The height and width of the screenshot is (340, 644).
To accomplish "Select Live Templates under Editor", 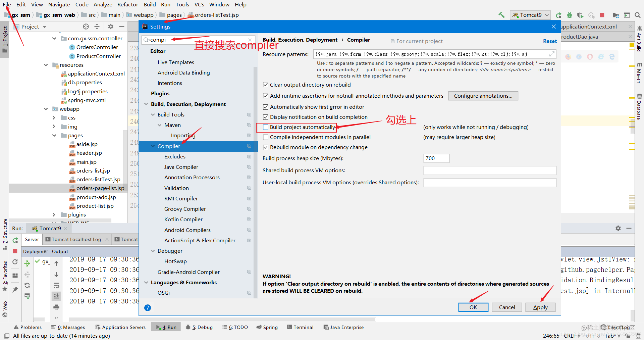I will [176, 62].
